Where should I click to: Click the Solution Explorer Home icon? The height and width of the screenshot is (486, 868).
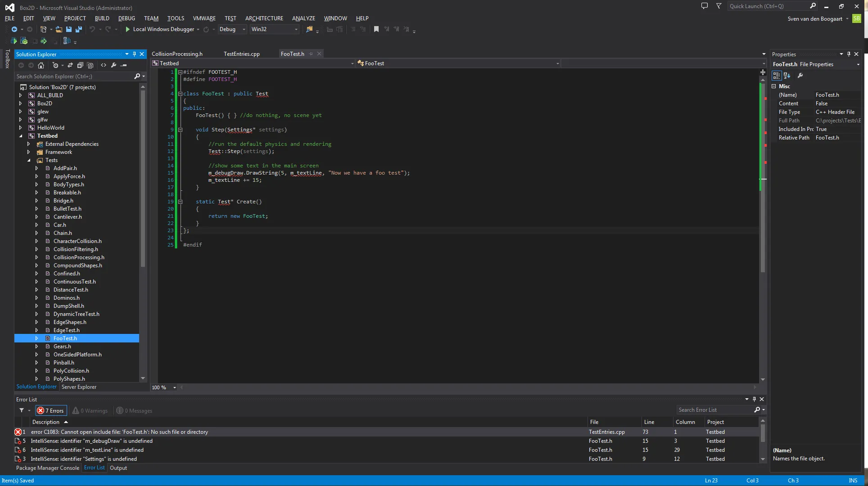coord(41,65)
